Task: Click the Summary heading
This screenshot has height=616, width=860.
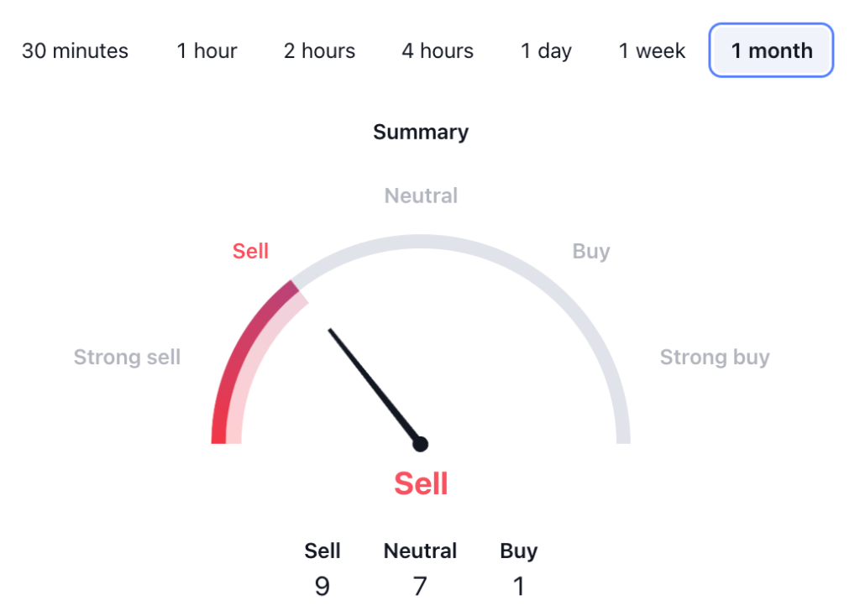Action: click(421, 132)
